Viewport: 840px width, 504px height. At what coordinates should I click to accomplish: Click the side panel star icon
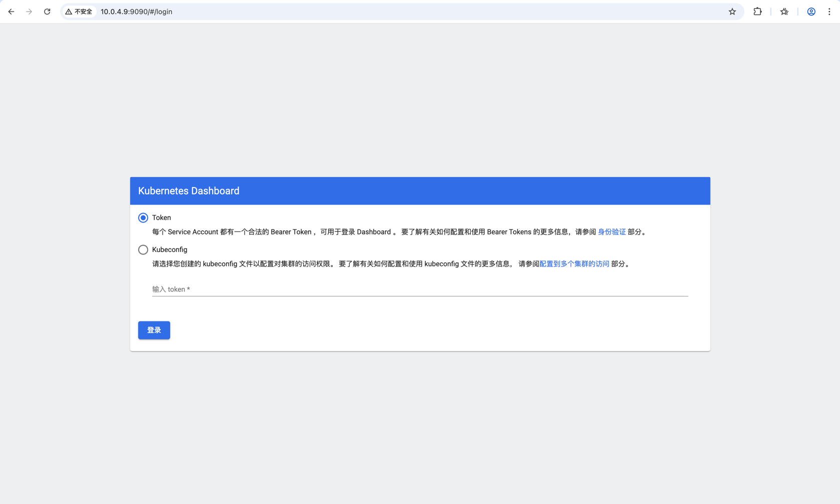point(784,11)
